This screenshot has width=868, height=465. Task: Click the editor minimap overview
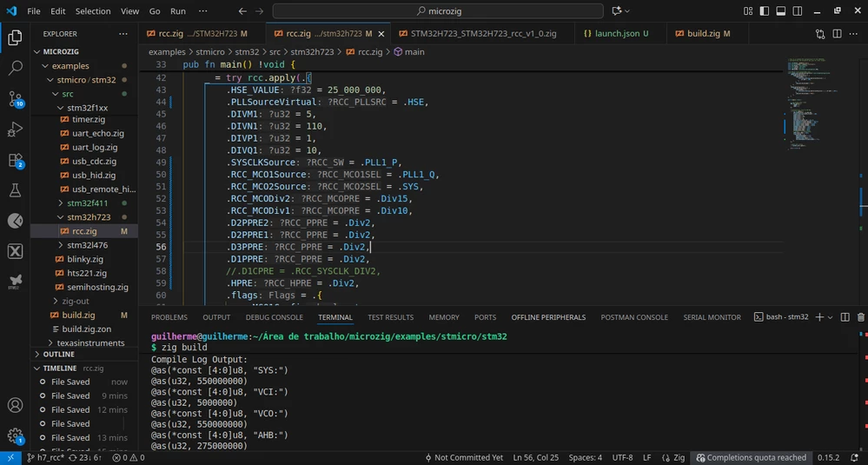821,105
